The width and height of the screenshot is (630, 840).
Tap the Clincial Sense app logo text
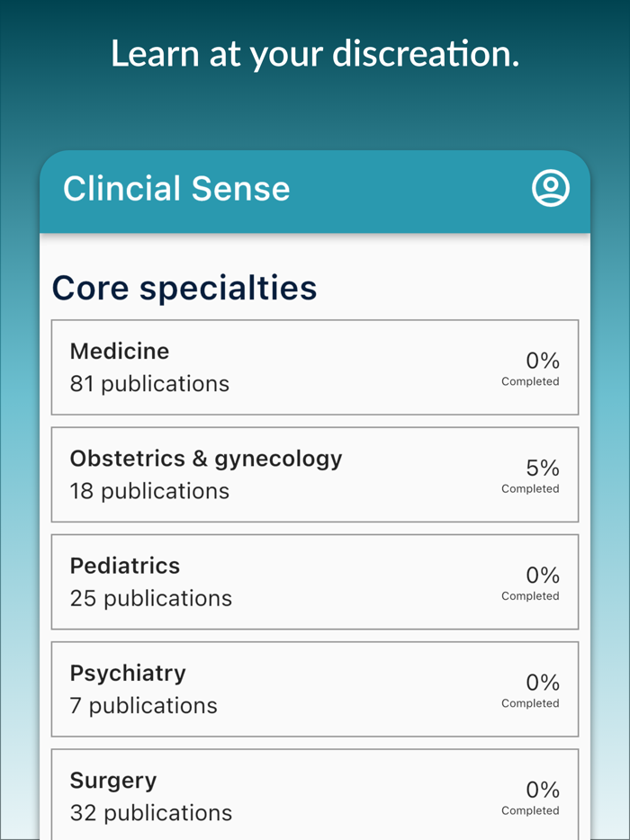[x=176, y=189]
